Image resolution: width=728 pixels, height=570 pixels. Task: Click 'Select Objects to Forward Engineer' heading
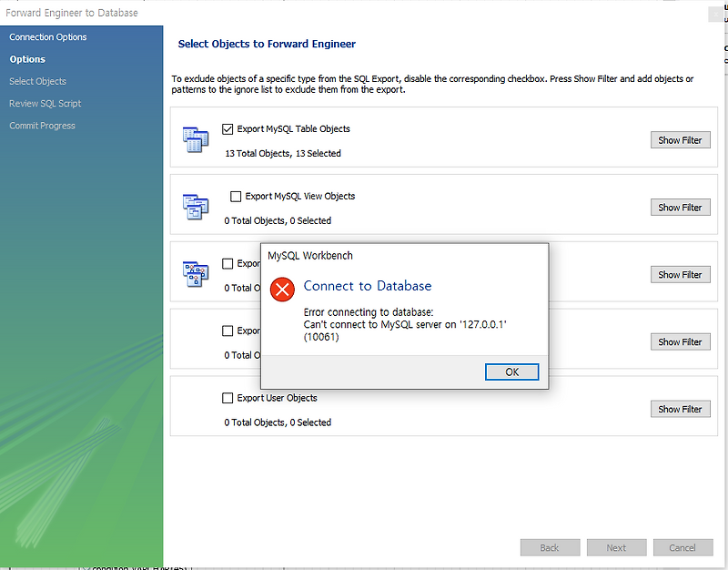pos(267,44)
